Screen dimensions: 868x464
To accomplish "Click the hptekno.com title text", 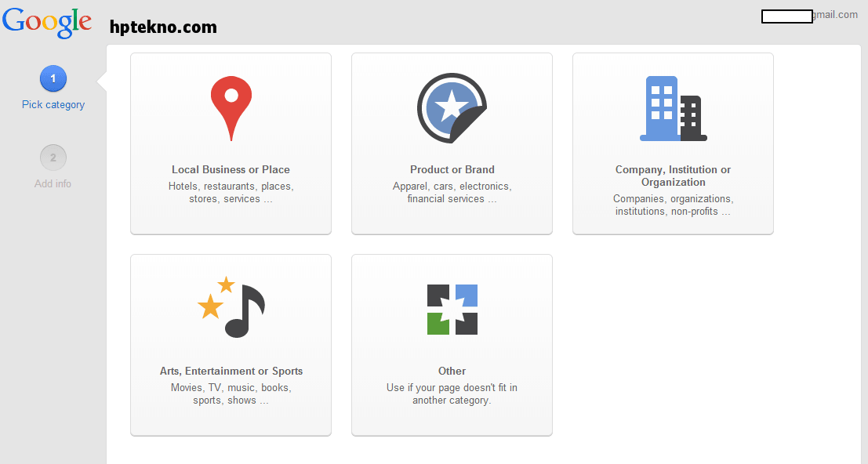I will 163,27.
